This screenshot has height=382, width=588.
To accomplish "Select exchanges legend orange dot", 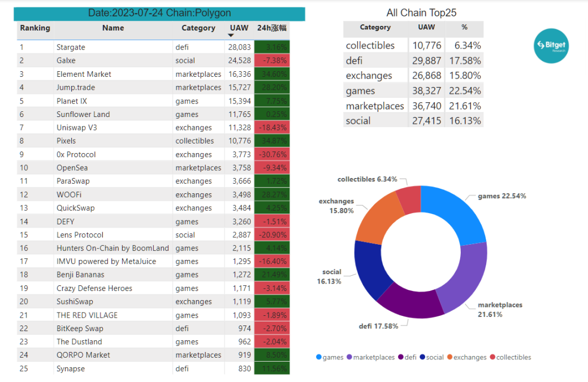I will click(x=449, y=357).
